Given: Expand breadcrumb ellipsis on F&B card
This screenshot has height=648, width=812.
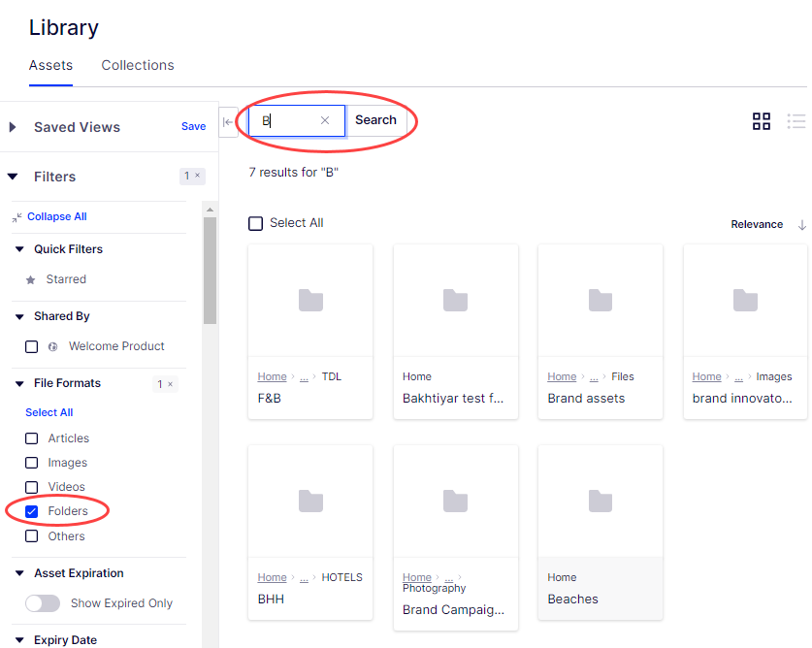Looking at the screenshot, I should click(304, 377).
